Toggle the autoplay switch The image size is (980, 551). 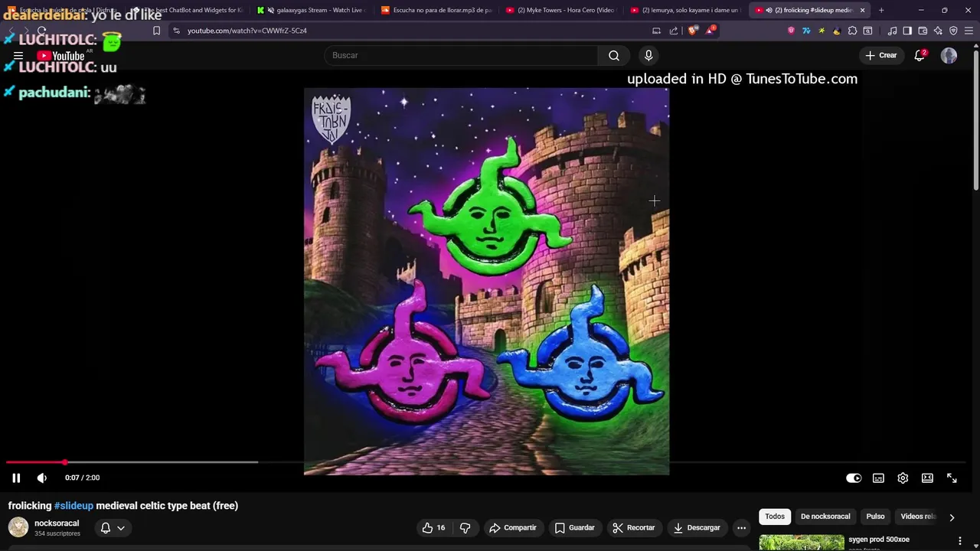854,478
